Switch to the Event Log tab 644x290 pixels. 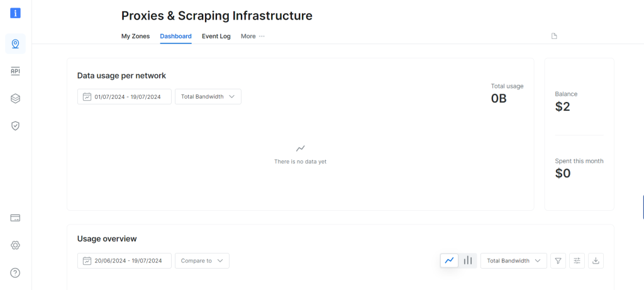(216, 36)
